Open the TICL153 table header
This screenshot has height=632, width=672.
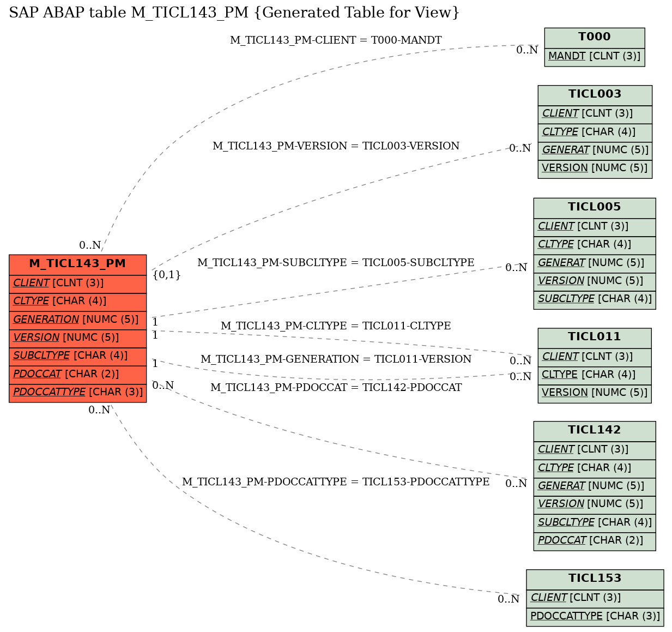point(595,579)
